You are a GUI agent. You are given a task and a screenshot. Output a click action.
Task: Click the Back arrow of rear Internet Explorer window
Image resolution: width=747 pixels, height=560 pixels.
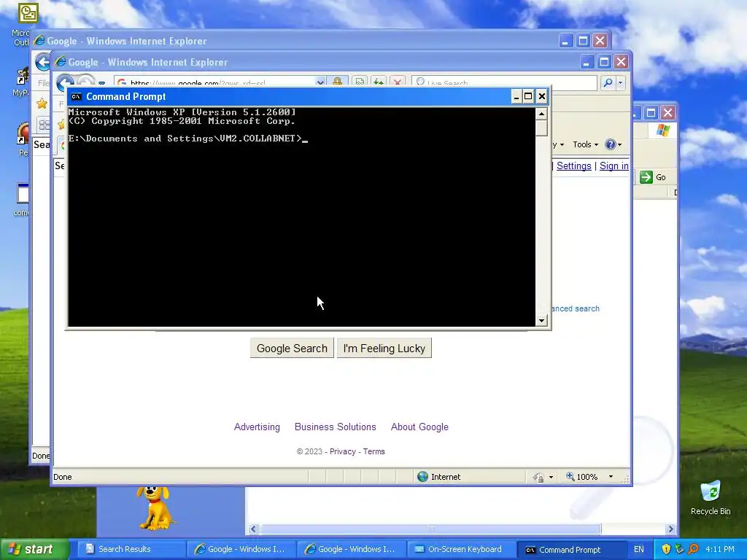tap(43, 62)
